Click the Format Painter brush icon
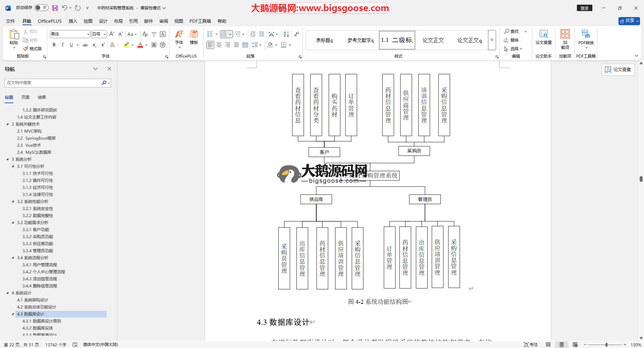The width and height of the screenshot is (644, 348). 26,49
